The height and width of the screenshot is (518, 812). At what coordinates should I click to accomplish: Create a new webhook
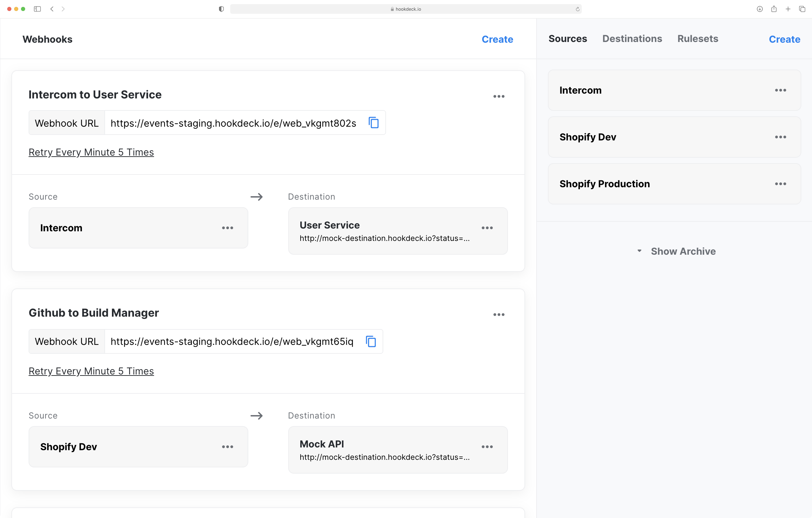click(497, 39)
